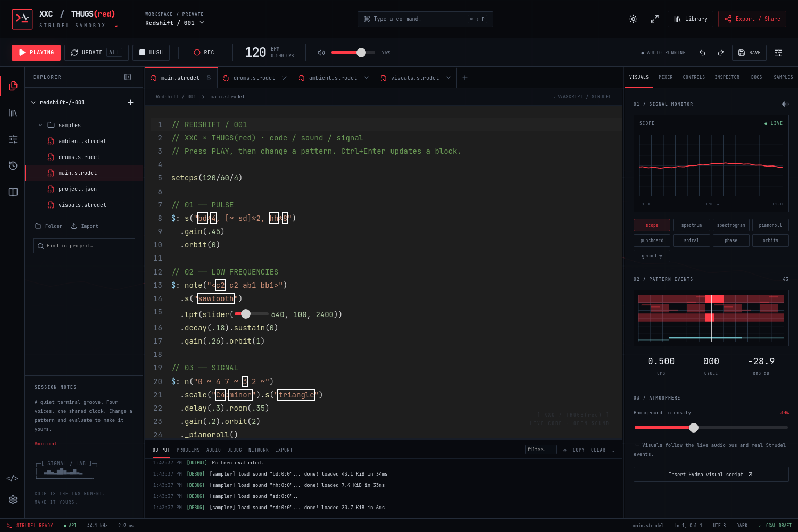This screenshot has width=798, height=532.
Task: Mute audio with the speaker icon
Action: [321, 53]
